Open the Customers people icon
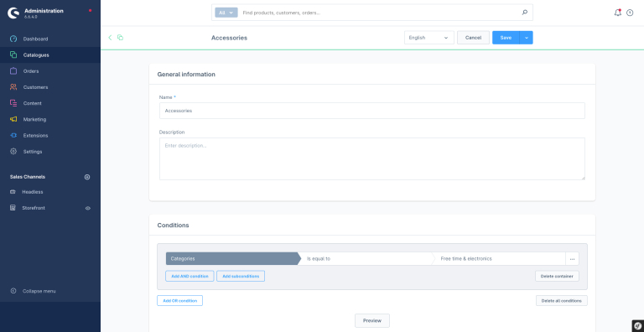 coord(13,87)
